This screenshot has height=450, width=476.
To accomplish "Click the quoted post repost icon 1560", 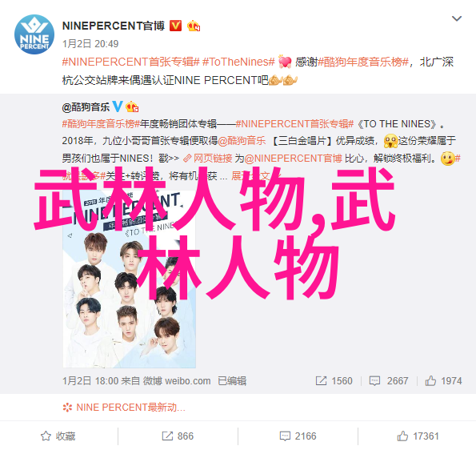I will click(334, 380).
